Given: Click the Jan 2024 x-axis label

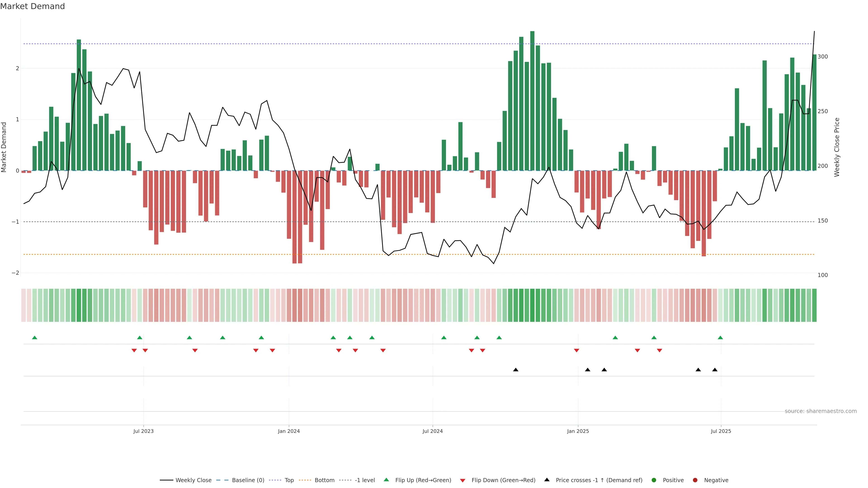Looking at the screenshot, I should [x=289, y=431].
